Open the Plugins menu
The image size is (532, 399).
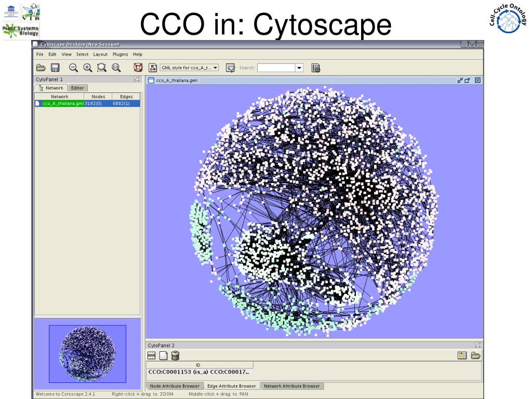[120, 54]
